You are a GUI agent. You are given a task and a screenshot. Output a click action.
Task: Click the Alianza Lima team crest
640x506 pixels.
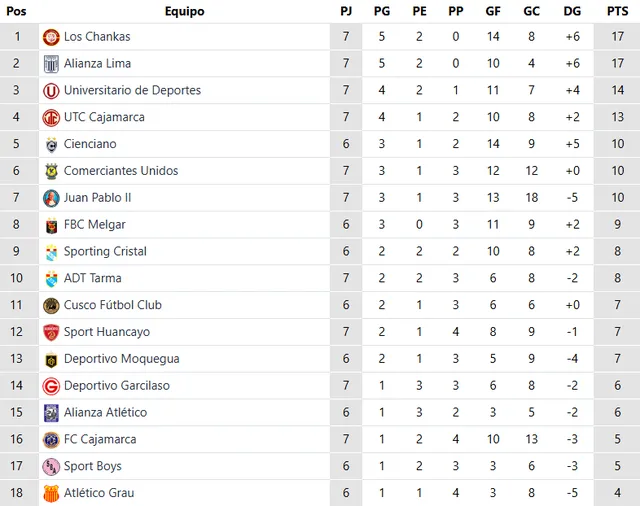[51, 64]
